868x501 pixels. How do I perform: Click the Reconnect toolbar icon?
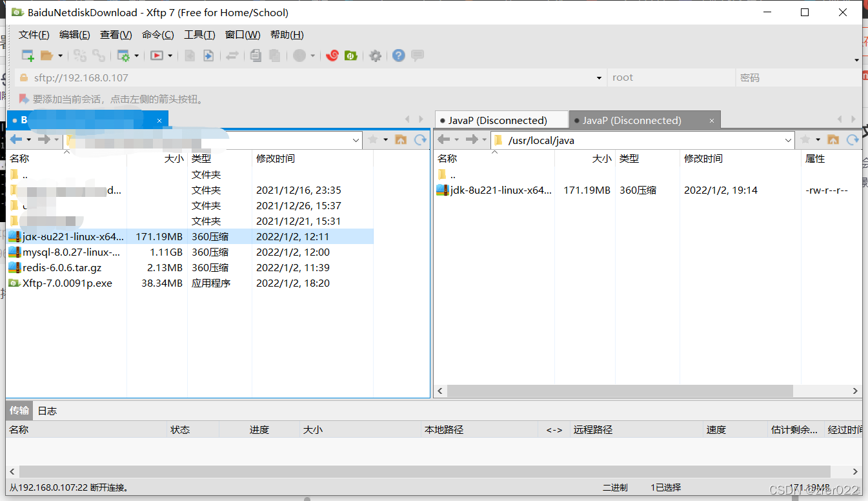(80, 56)
